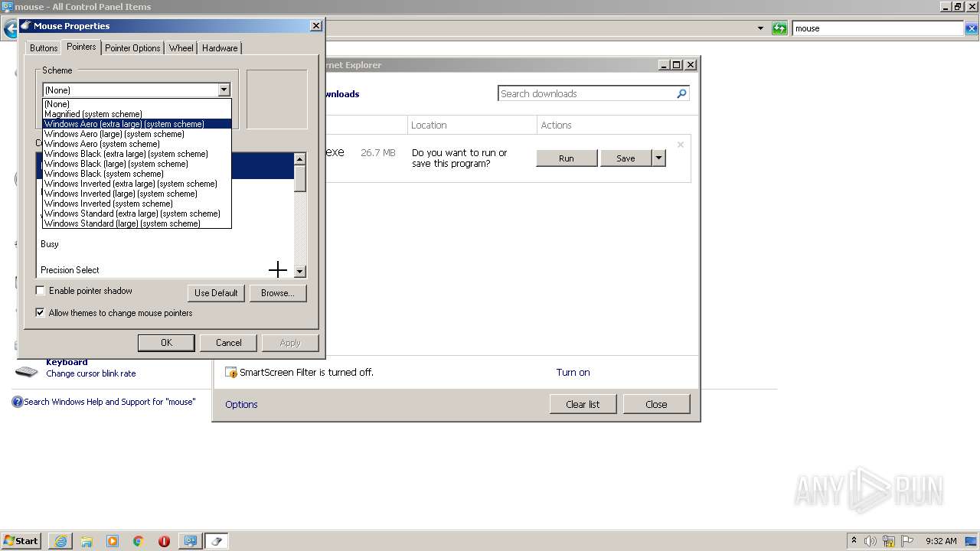Click the green refresh icon in address bar
This screenshot has height=551, width=980.
(779, 28)
